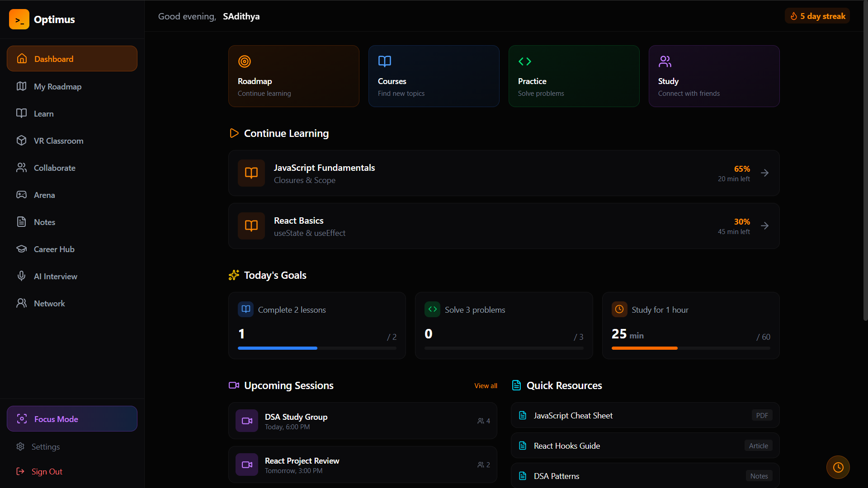Open VR Classroom from sidebar
The height and width of the screenshot is (488, 868).
coord(58,141)
